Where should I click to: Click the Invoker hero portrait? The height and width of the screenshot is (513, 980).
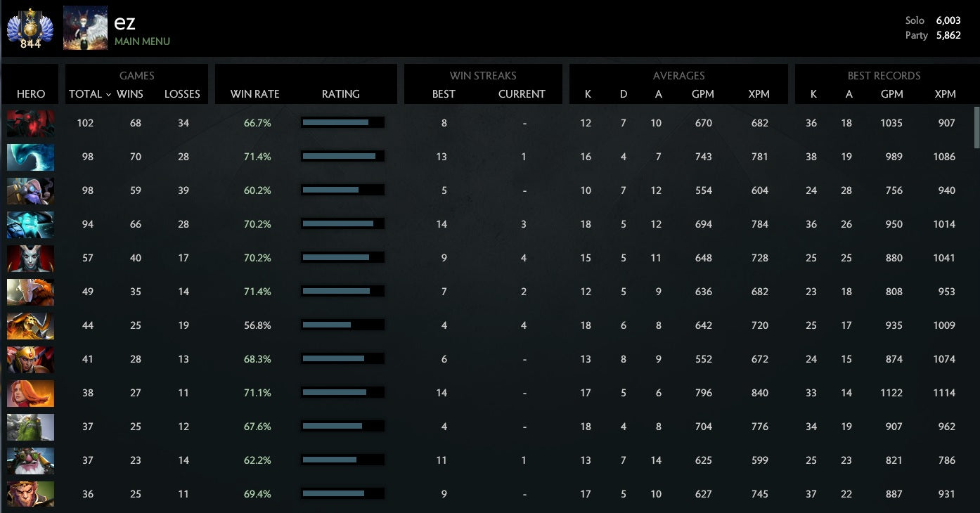click(x=30, y=292)
